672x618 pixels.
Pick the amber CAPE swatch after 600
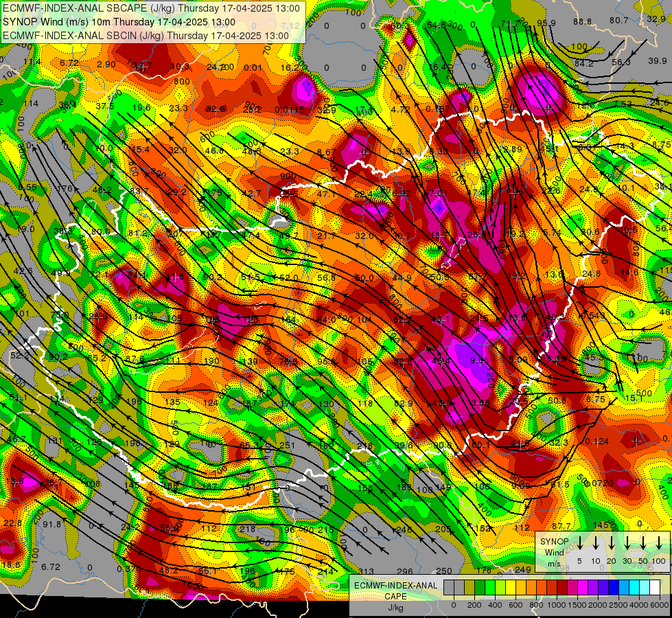[x=521, y=587]
